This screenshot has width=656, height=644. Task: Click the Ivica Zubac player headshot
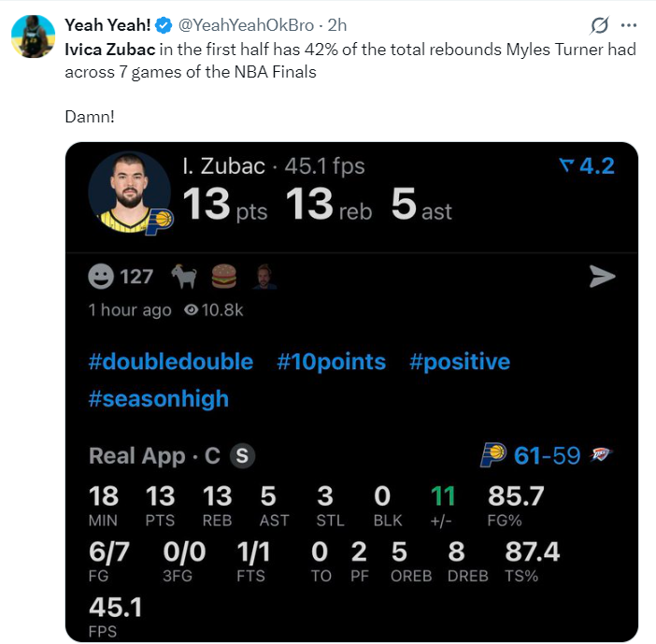(x=129, y=192)
